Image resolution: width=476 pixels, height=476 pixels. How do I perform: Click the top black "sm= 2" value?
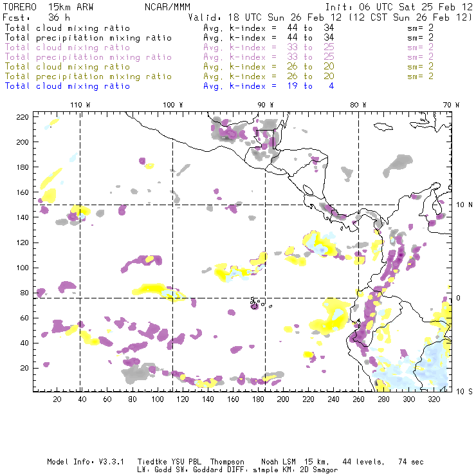420,28
